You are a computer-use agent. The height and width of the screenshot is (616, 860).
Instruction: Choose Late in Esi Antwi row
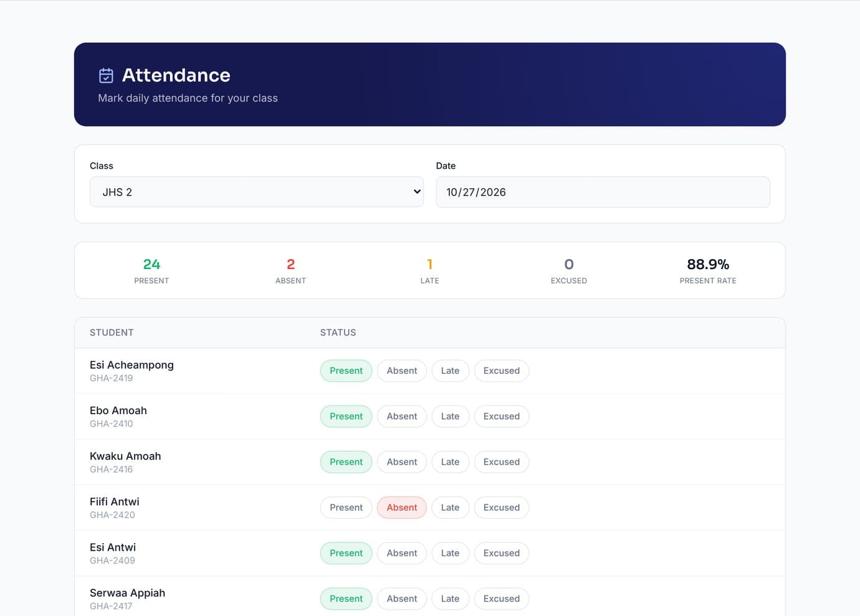(450, 553)
